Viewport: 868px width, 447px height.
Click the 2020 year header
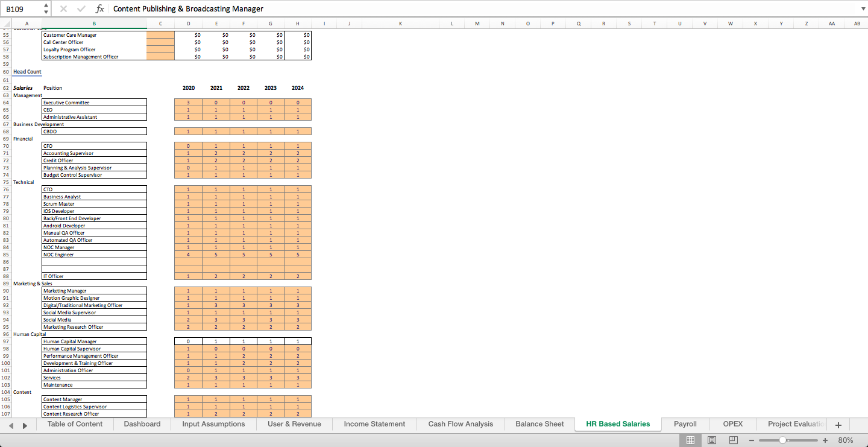coord(189,88)
